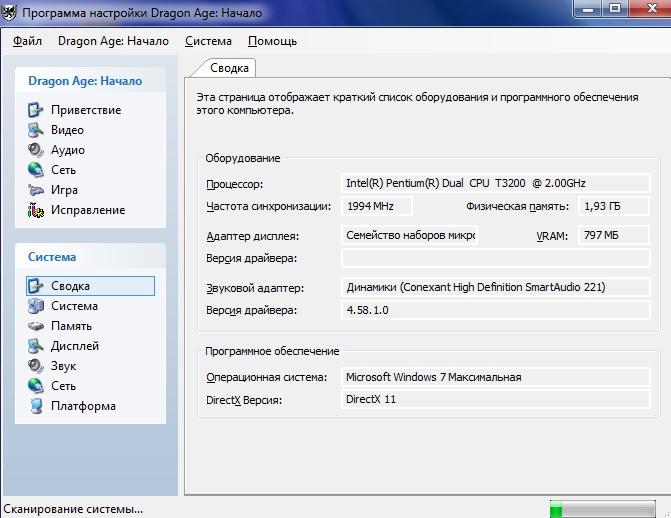Select the Сеть item under Dragon Age: Начало
The width and height of the screenshot is (671, 518).
(63, 170)
